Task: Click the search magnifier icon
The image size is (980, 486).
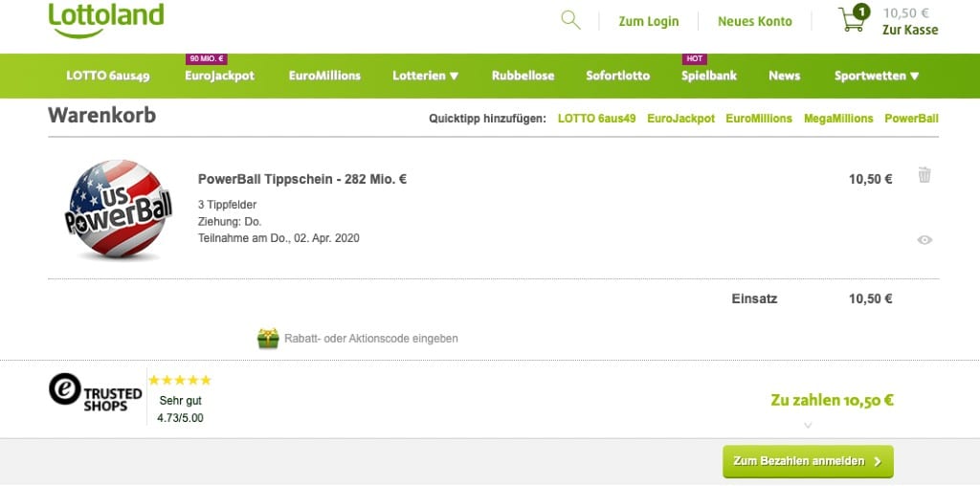Action: click(570, 20)
